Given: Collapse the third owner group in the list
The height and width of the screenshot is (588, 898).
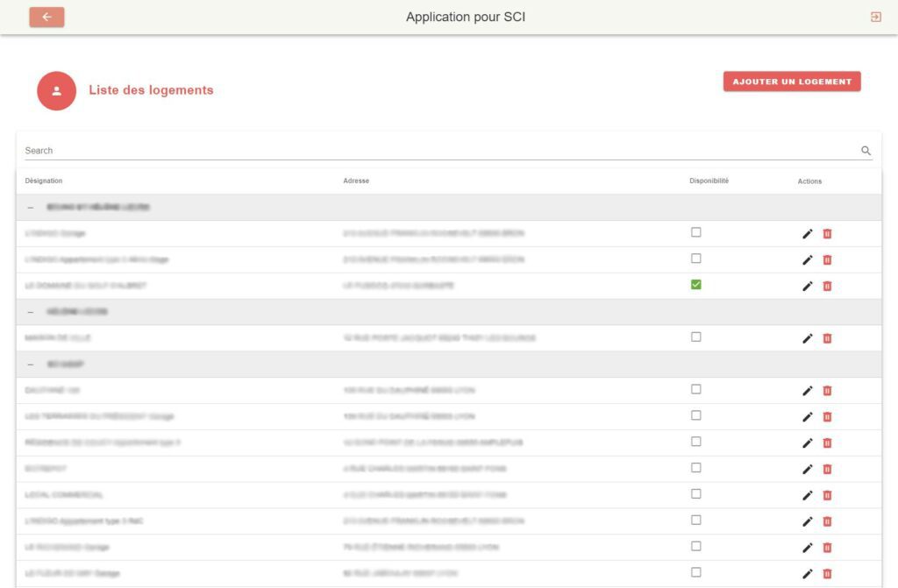Looking at the screenshot, I should (x=31, y=364).
